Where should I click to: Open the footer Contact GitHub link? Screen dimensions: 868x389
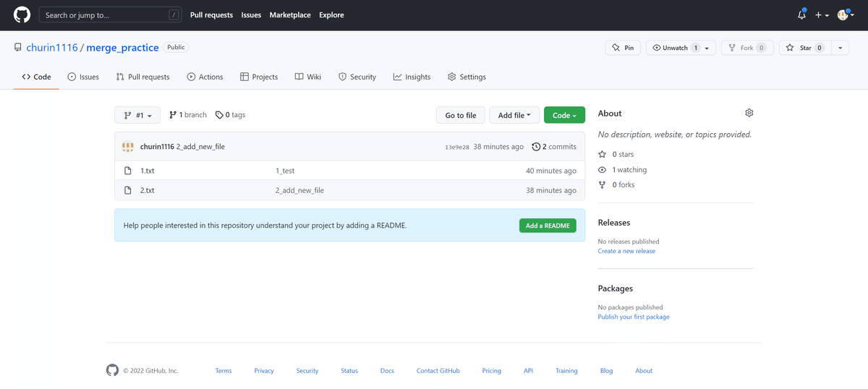pyautogui.click(x=438, y=371)
